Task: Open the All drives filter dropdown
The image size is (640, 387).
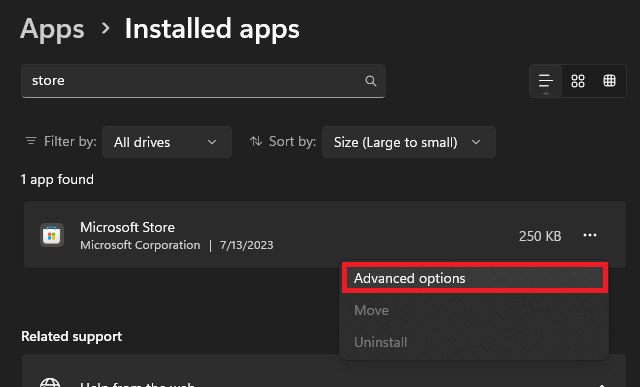Action: (167, 142)
